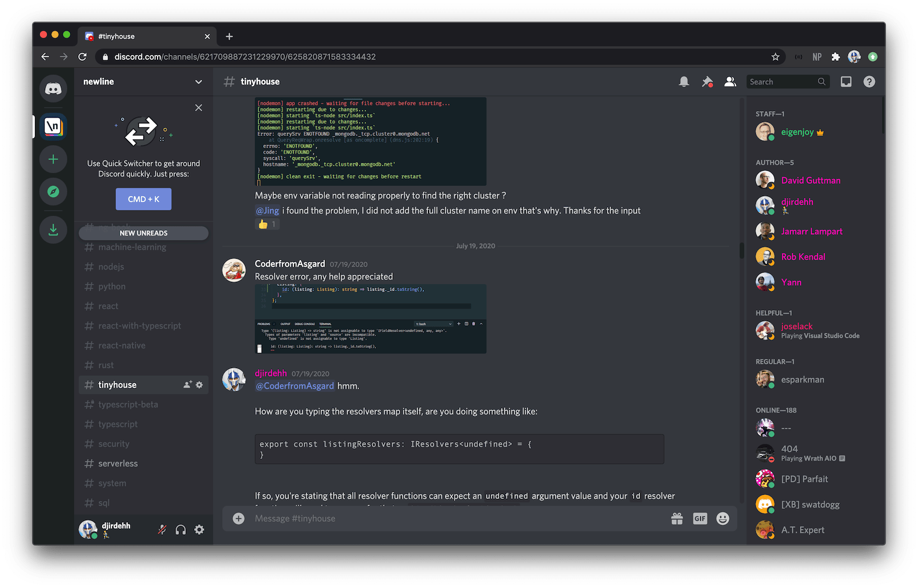Bookmark page with star icon
918x588 pixels.
(x=776, y=57)
